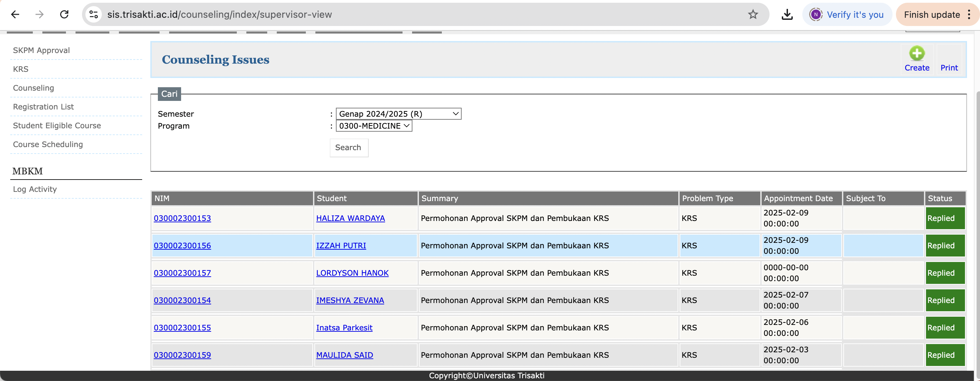Click the browser forward arrow
This screenshot has height=381, width=980.
40,14
